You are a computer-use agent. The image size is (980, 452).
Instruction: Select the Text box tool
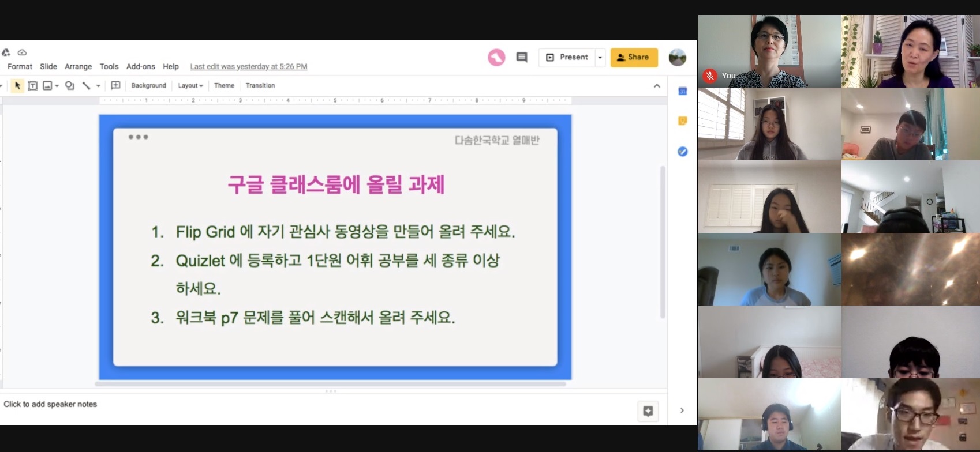tap(33, 85)
